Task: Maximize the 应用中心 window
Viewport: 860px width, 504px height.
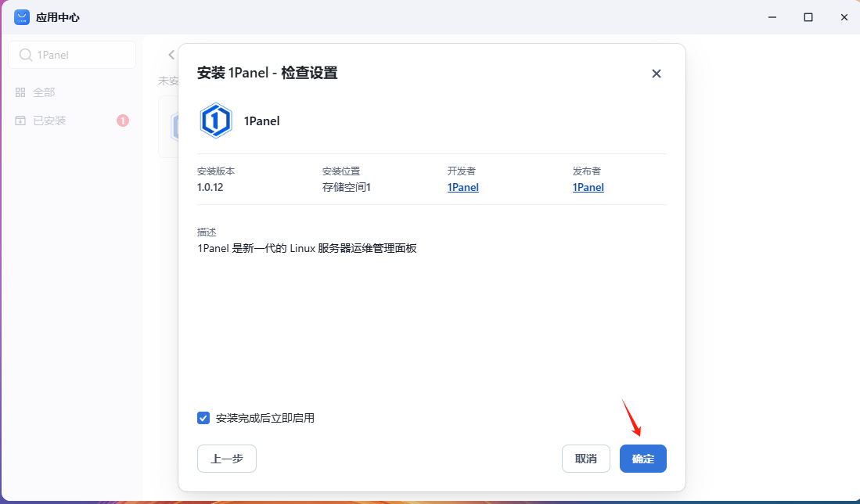Action: pyautogui.click(x=808, y=17)
